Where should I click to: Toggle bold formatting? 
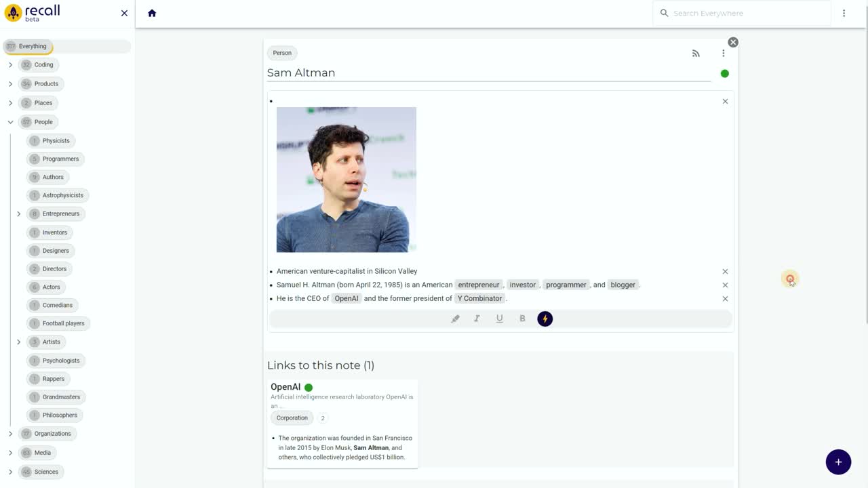pos(522,319)
